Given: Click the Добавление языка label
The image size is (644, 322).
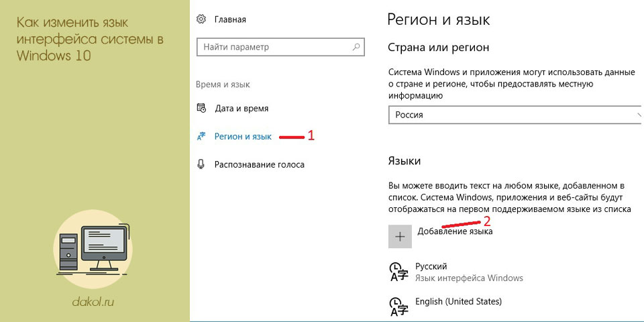Looking at the screenshot, I should coord(455,231).
